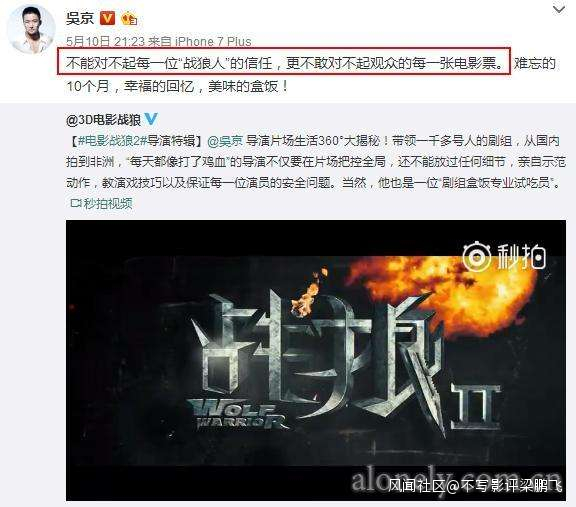Play the 战狼II video thumbnail
Viewport: 576px width, 507px height.
coord(316,360)
